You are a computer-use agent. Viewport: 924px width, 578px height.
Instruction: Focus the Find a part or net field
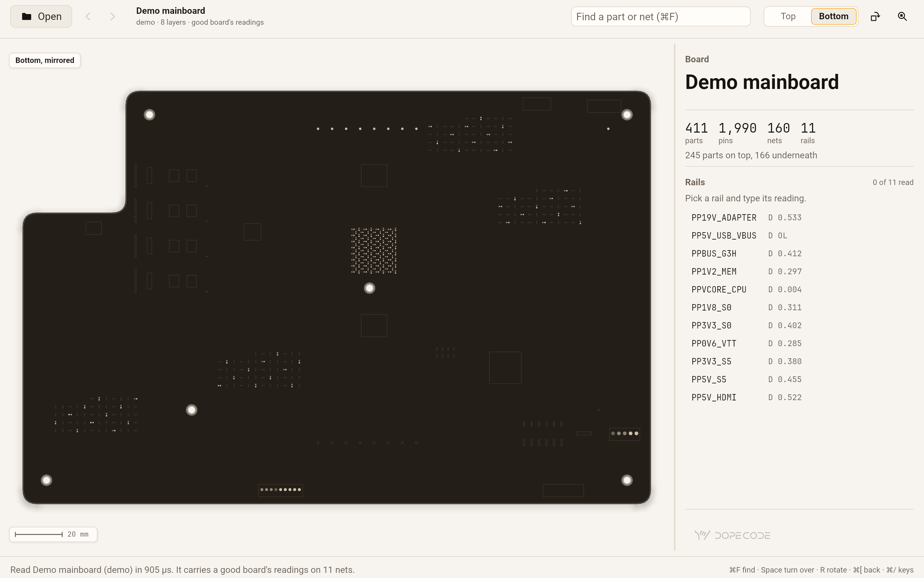coord(661,16)
